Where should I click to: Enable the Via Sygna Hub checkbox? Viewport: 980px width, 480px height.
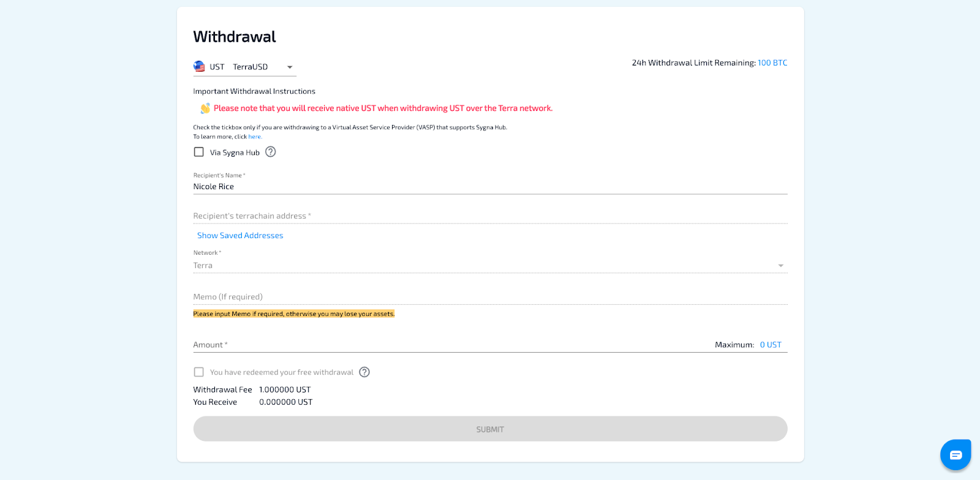[199, 152]
